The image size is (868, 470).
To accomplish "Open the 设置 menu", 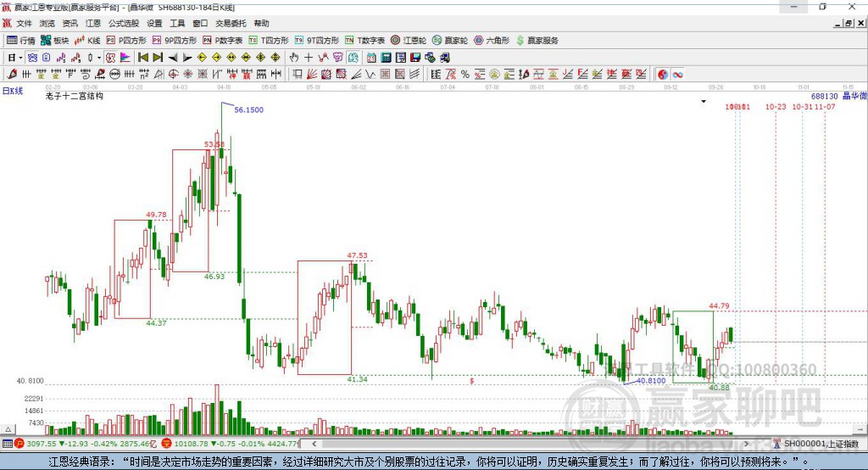I will coord(154,23).
